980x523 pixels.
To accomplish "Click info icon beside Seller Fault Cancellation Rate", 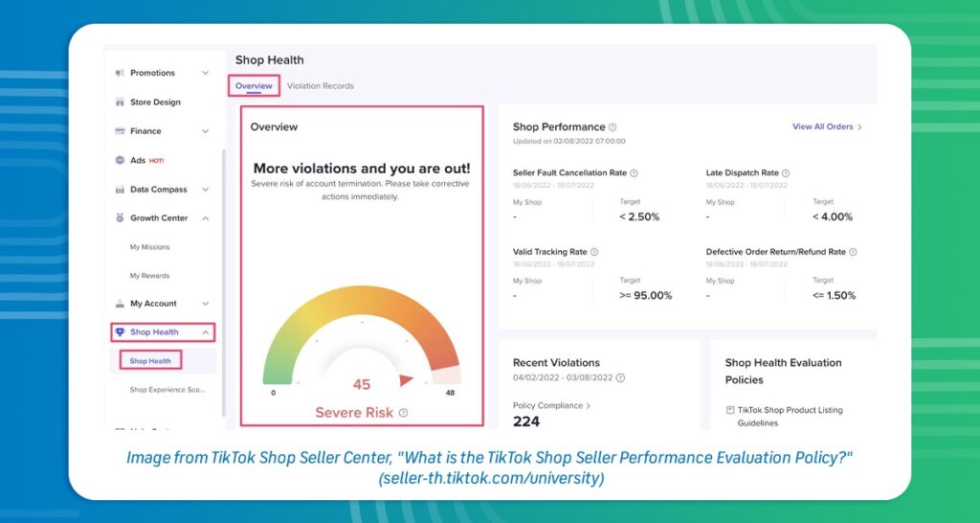I will pyautogui.click(x=634, y=173).
